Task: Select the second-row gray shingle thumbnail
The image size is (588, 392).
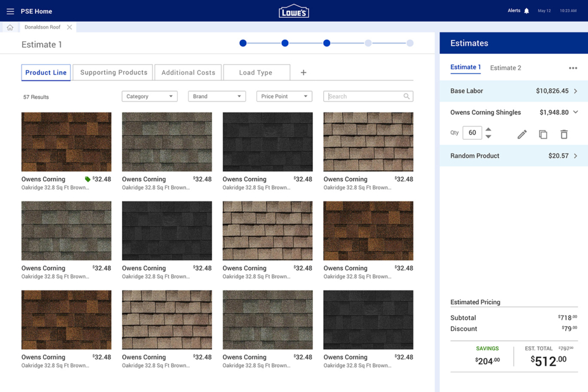Action: click(x=66, y=231)
